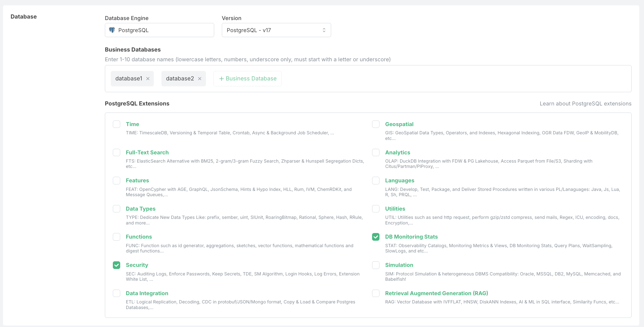Open the Full-Text Search link
This screenshot has width=644, height=327.
[x=147, y=153]
